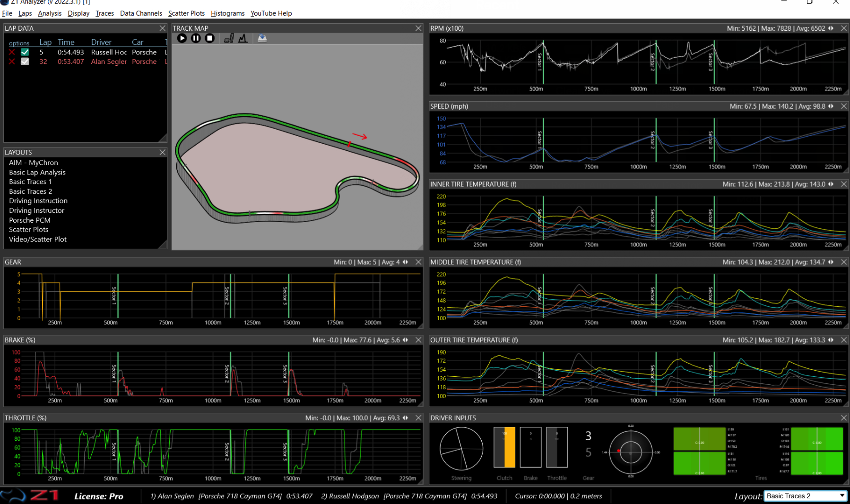This screenshot has width=850, height=504.
Task: Click the Brake input bar
Action: [x=530, y=447]
